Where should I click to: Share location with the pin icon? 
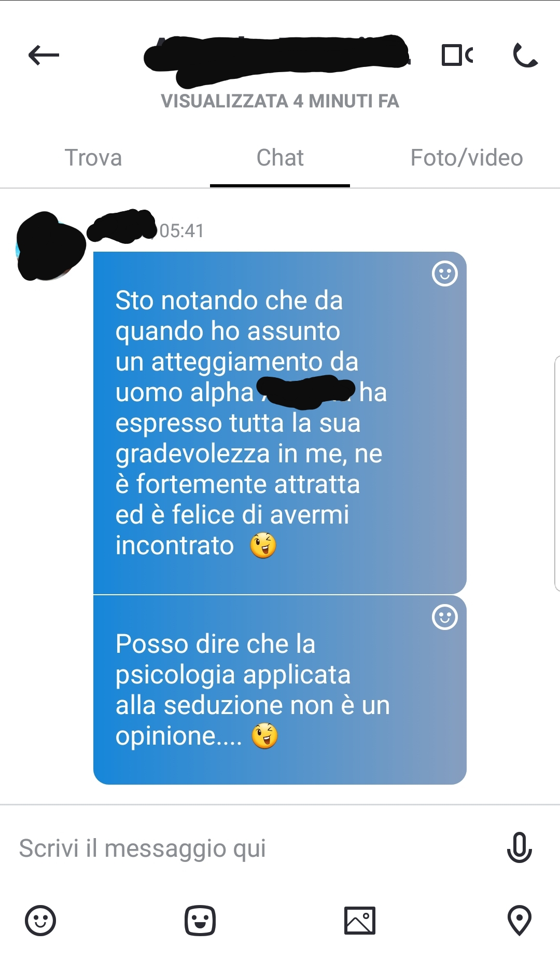[x=520, y=921]
